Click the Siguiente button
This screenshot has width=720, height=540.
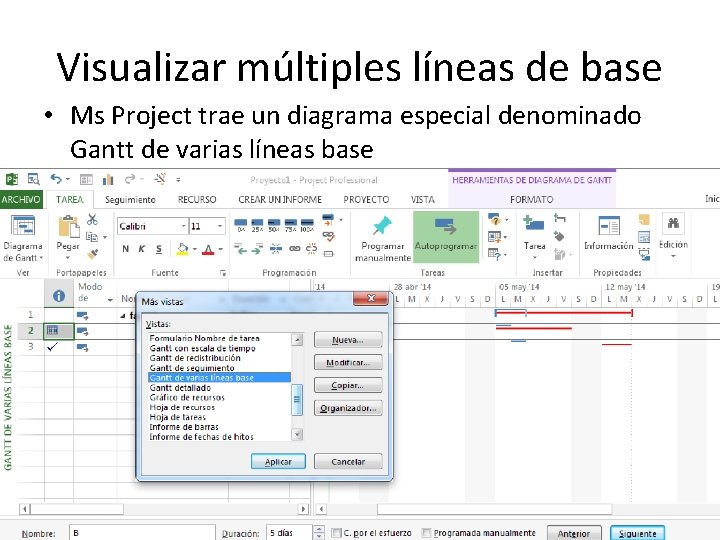(637, 533)
